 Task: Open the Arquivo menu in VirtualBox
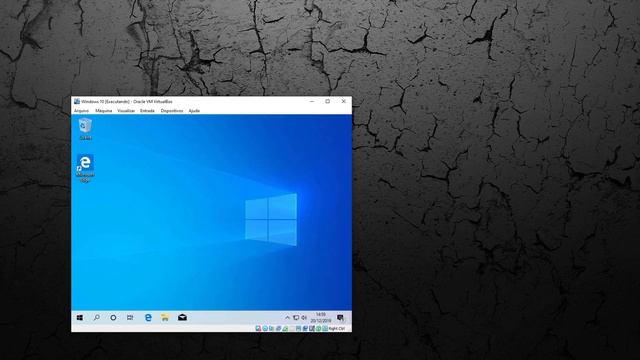point(81,111)
